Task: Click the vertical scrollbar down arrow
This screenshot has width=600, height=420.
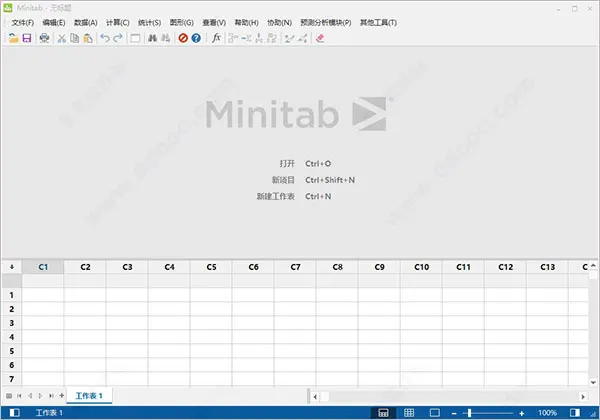Action: (x=593, y=382)
